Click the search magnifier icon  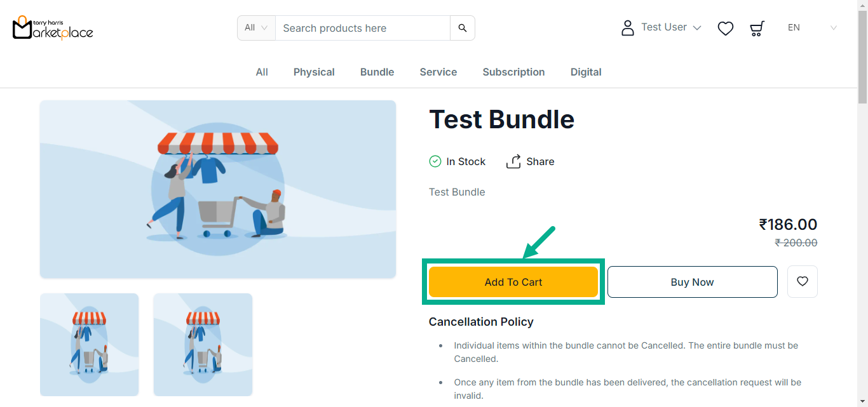click(x=463, y=28)
